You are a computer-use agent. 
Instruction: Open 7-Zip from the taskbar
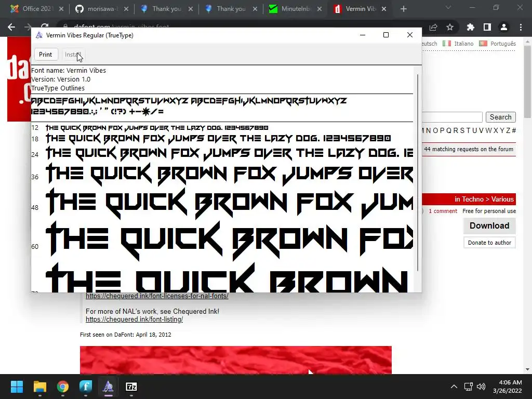131,387
